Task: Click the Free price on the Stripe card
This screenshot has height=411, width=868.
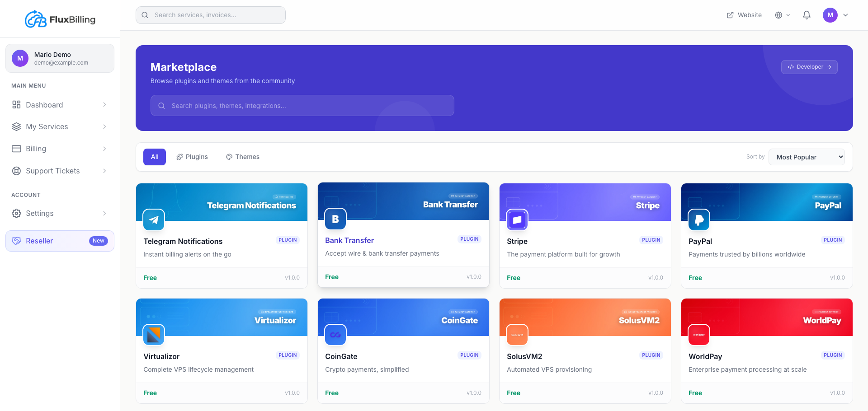Action: (x=514, y=278)
